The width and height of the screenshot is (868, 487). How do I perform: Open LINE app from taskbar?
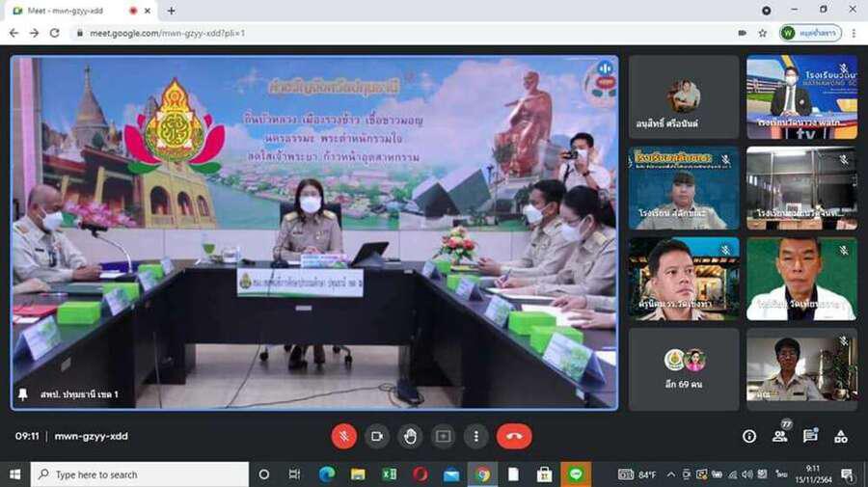click(x=575, y=474)
